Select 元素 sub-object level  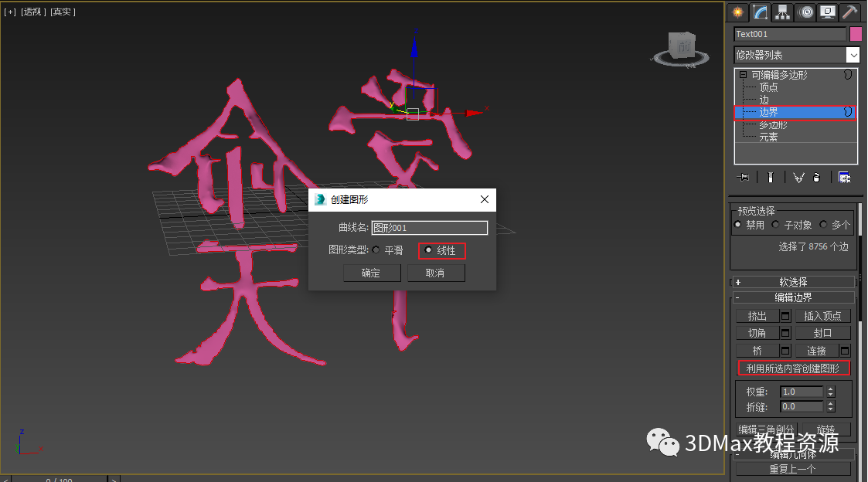[x=768, y=137]
